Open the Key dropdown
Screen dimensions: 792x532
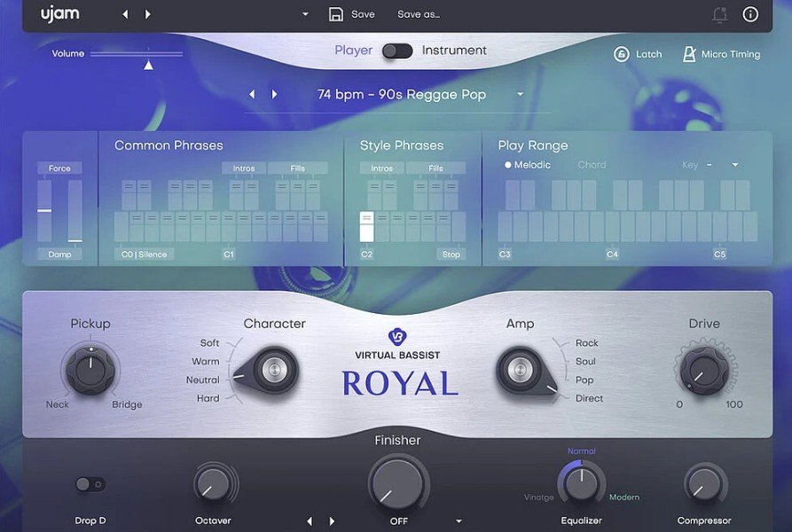(735, 165)
